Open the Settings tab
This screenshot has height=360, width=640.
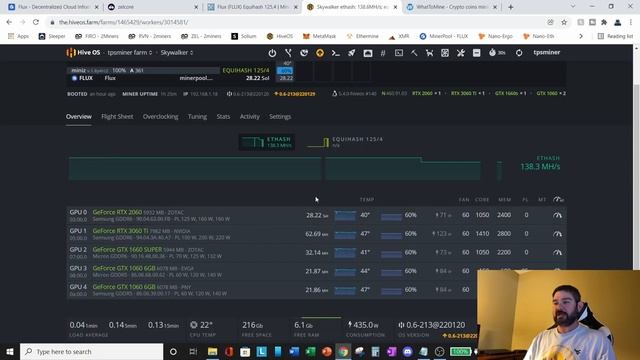(x=280, y=117)
